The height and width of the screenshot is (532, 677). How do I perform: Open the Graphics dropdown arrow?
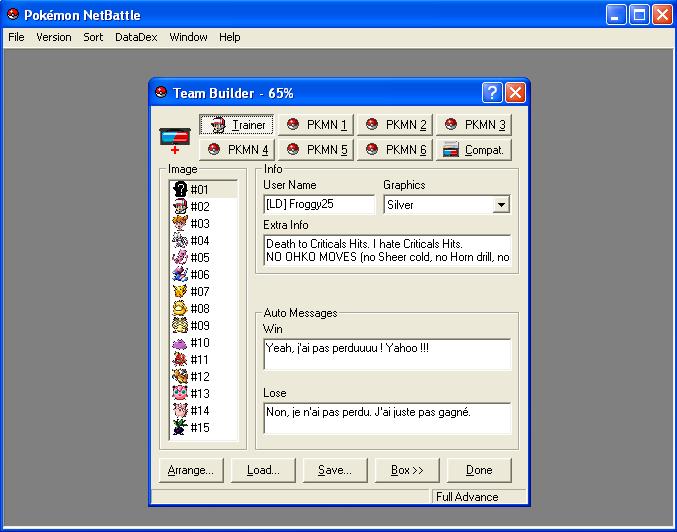point(501,205)
